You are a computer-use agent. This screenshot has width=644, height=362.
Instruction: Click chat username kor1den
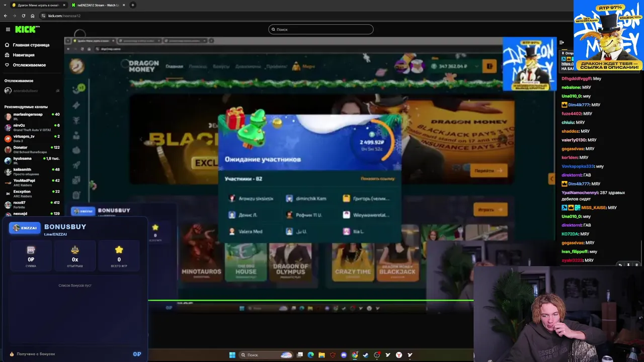coord(570,157)
